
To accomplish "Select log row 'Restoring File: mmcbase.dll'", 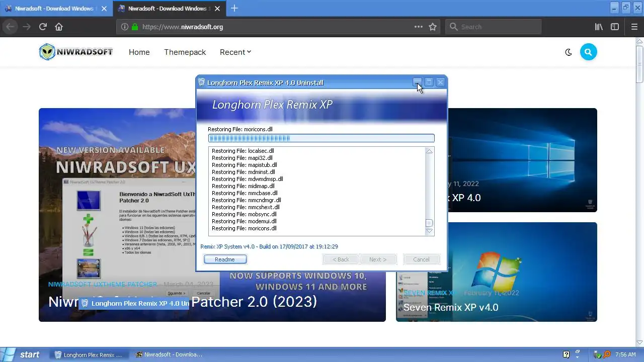I will coord(245,193).
